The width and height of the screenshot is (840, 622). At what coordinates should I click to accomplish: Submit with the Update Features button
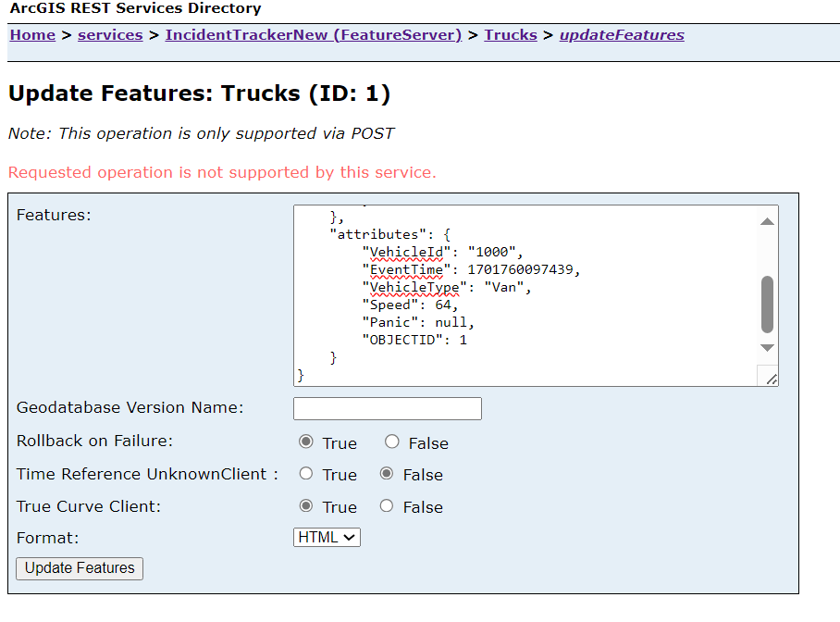coord(80,568)
